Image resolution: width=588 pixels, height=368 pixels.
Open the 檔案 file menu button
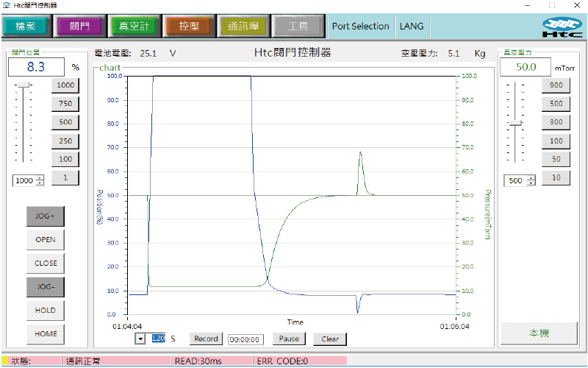26,26
